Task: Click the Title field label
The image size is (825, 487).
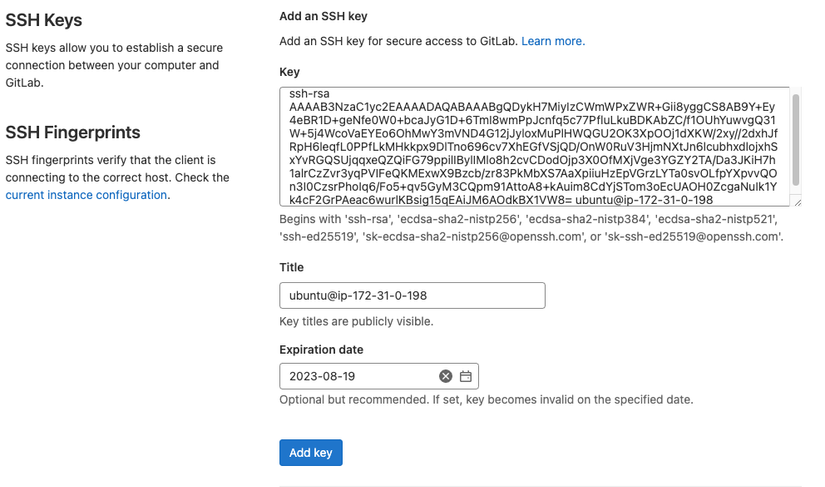Action: tap(291, 267)
